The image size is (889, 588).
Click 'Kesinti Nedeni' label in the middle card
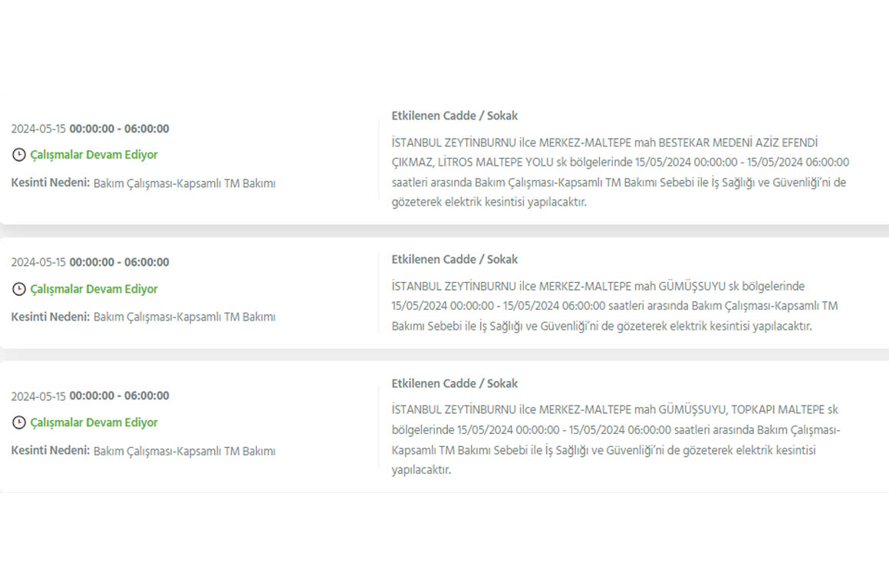50,317
